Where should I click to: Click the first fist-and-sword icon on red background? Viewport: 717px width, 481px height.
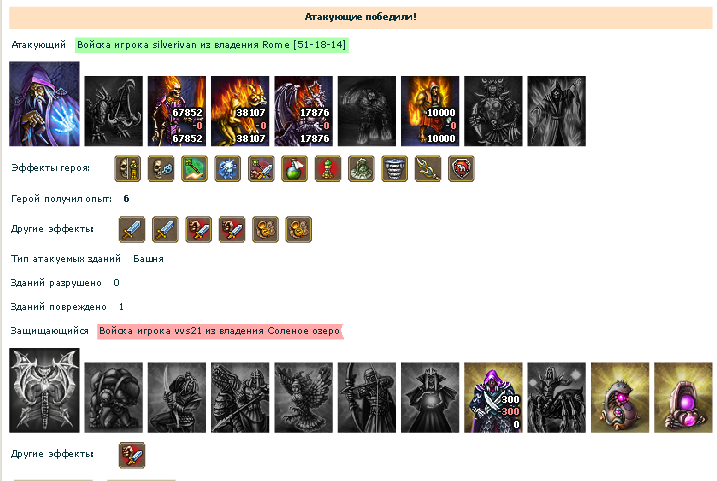coord(198,230)
